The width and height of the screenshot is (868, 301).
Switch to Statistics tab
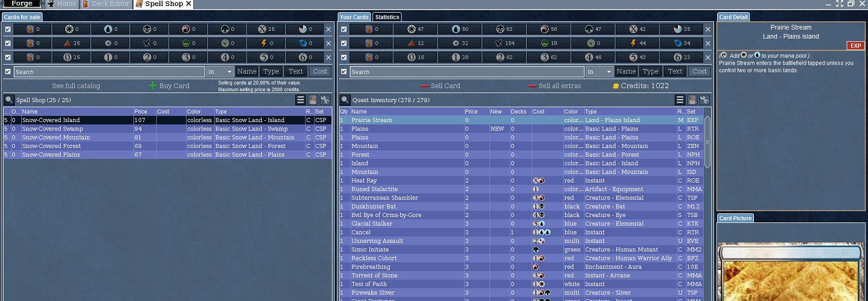tap(387, 17)
